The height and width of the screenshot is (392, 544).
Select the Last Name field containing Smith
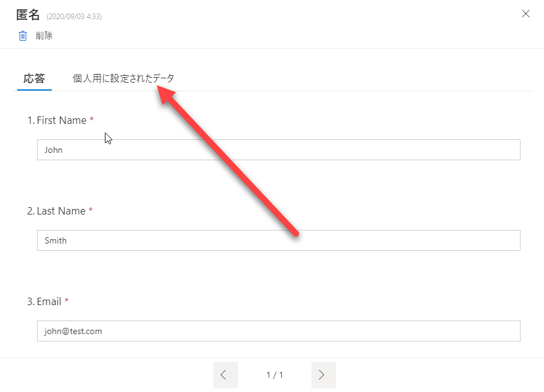click(x=278, y=240)
